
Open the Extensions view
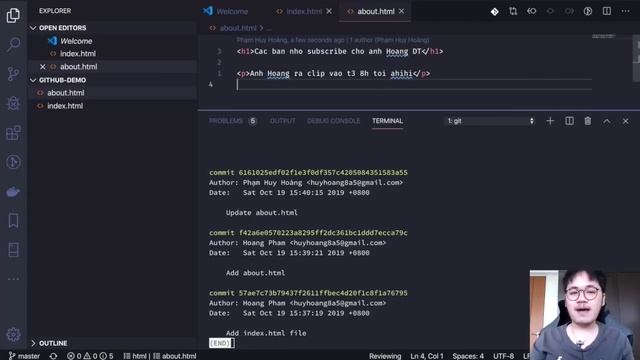[x=13, y=133]
